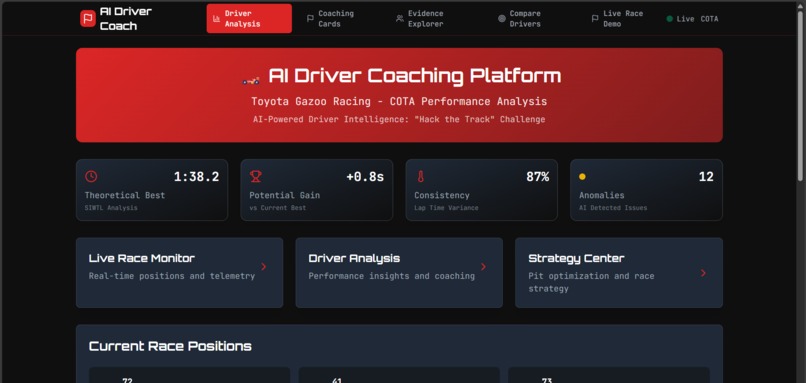Click the yellow dot on Anomalies card
This screenshot has height=383, width=806.
coord(582,176)
